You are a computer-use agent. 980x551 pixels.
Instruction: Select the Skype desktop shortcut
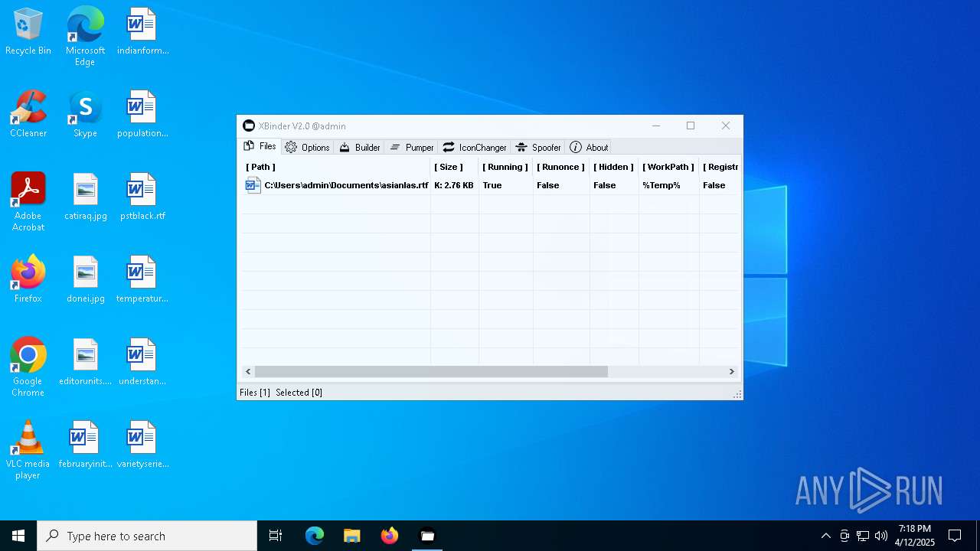click(x=85, y=115)
